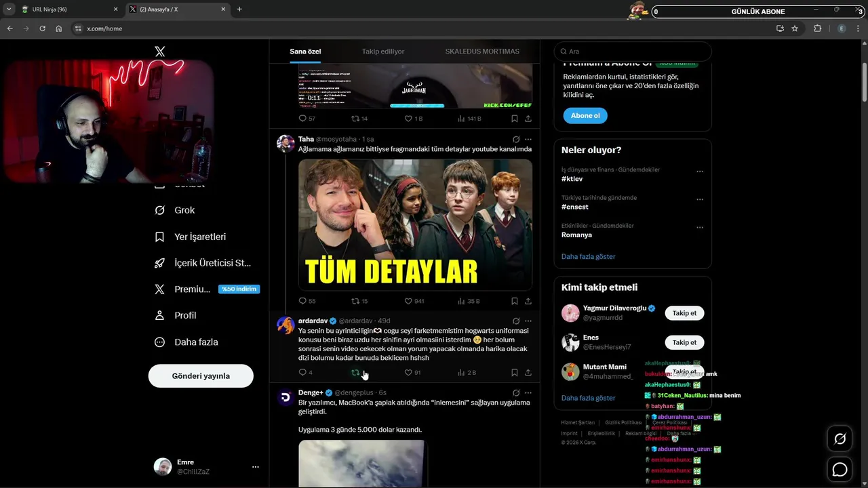The height and width of the screenshot is (488, 868).
Task: Like top post with 1 B likes
Action: point(414,118)
